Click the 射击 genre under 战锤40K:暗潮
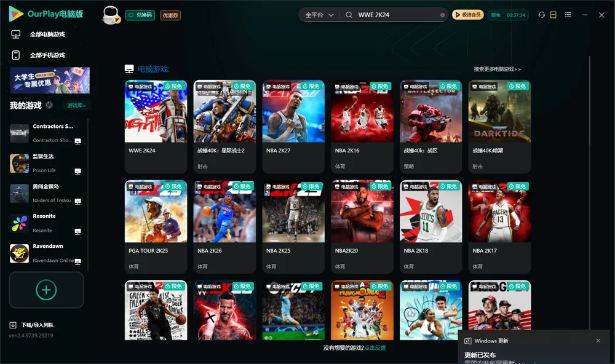615x364 pixels. pos(477,166)
